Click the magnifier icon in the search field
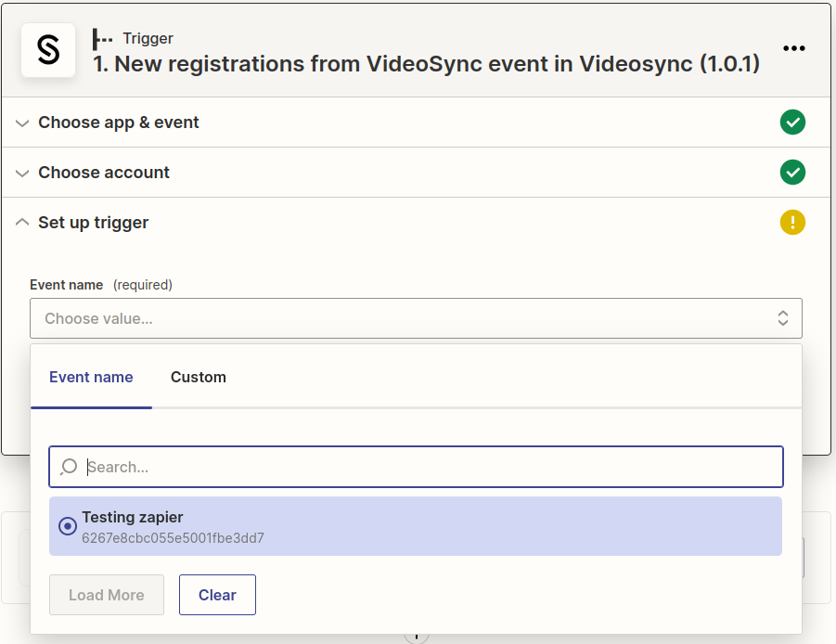Screen dimensions: 836x644 (68, 467)
